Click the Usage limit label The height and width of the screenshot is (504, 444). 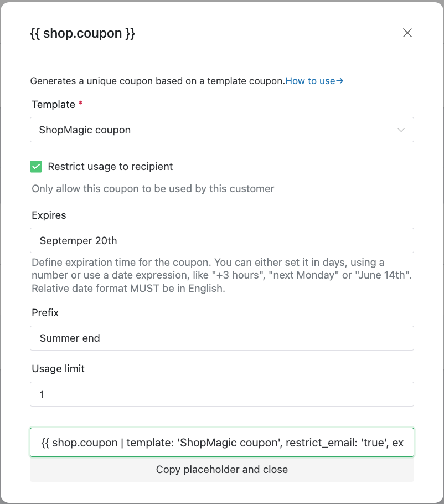pyautogui.click(x=58, y=369)
